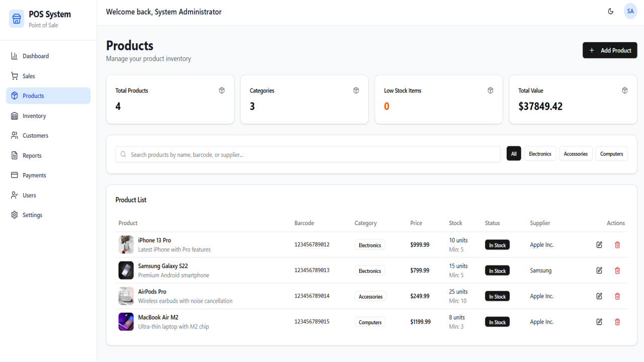
Task: Click the Add Product button
Action: [610, 50]
